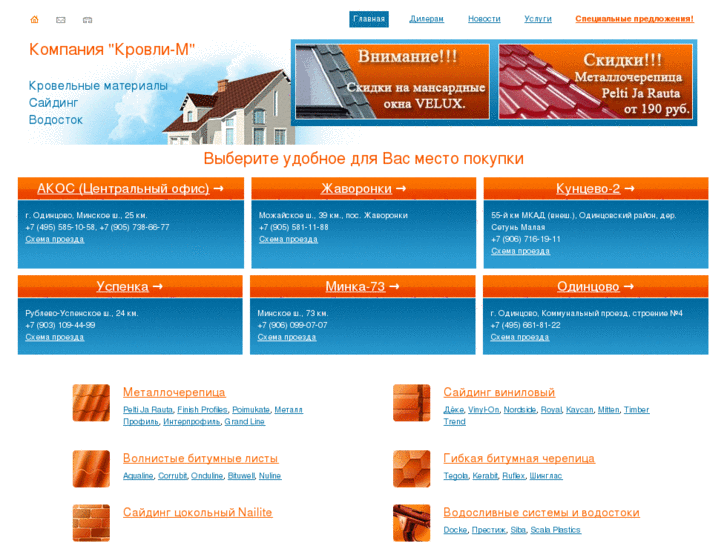Screen dimensions: 727x545
Task: Open Схема проезда for Успенка
Action: (x=55, y=337)
